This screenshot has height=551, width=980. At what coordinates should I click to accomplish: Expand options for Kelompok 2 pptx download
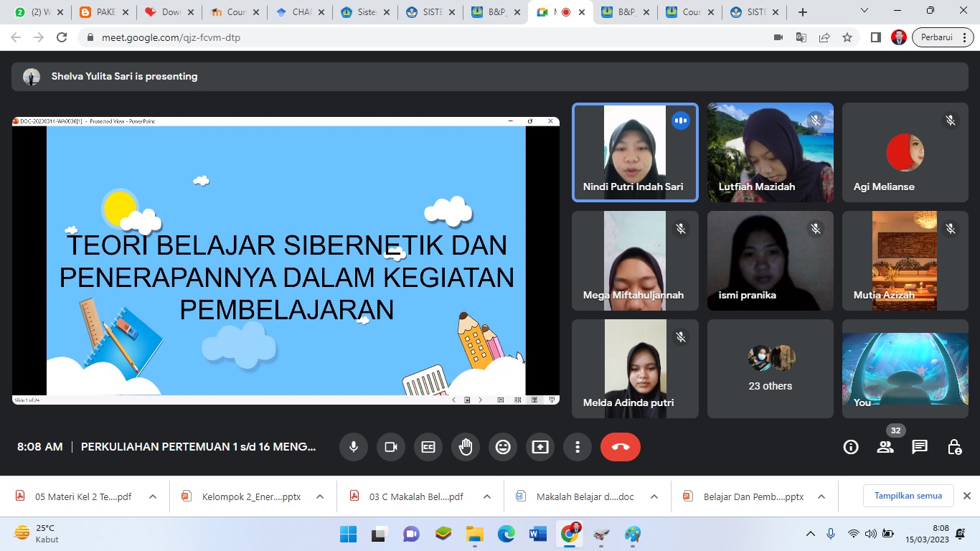tap(320, 496)
